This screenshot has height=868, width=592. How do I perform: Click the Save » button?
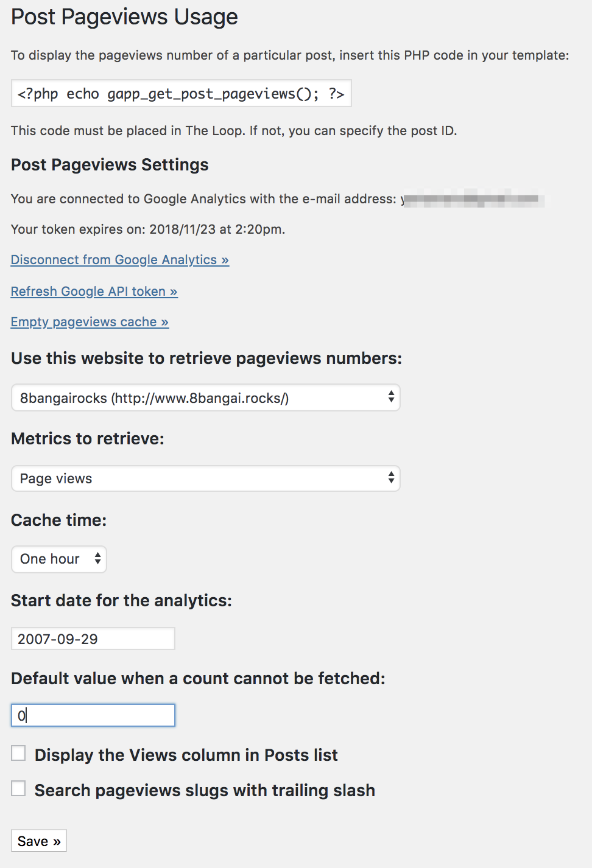(39, 841)
